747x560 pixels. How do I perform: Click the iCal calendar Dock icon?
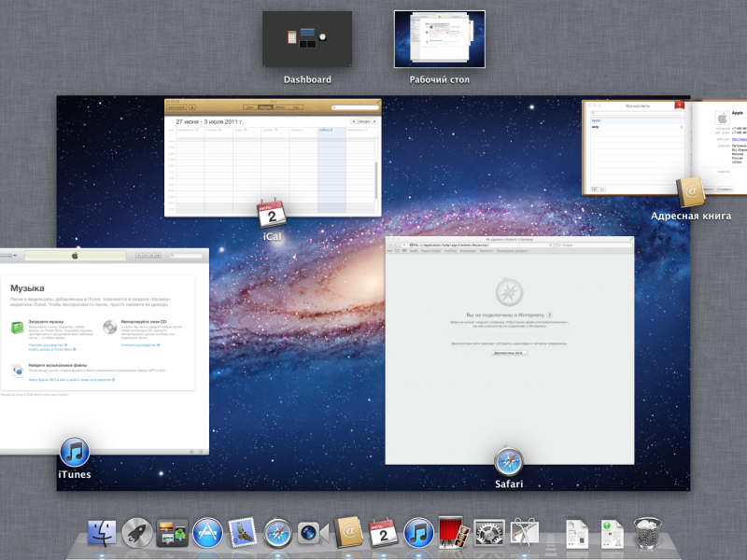click(x=383, y=532)
